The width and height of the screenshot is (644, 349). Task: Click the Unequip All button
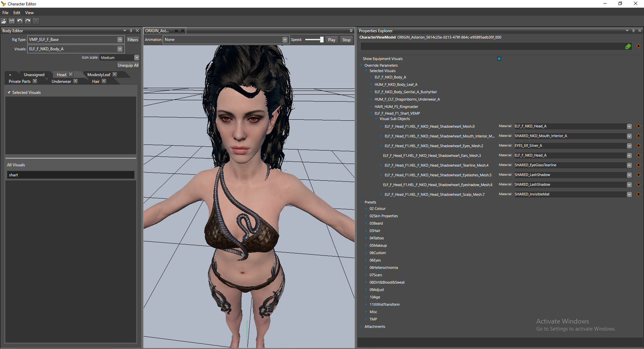tap(128, 65)
